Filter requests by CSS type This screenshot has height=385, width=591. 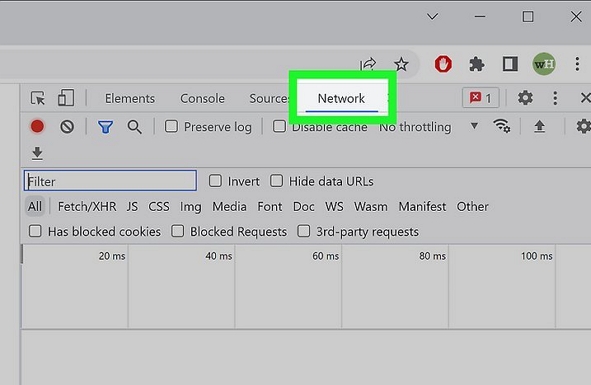click(159, 206)
